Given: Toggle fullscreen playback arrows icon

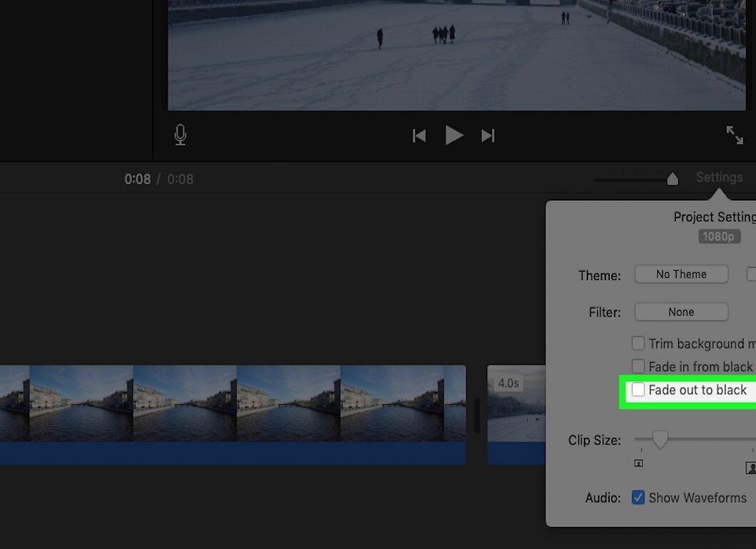Looking at the screenshot, I should pyautogui.click(x=735, y=135).
